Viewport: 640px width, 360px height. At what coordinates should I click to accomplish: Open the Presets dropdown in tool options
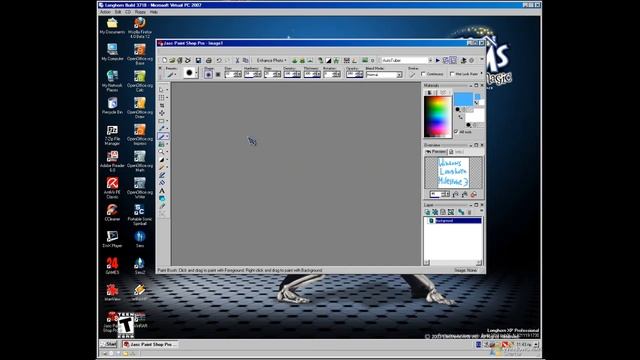coord(171,75)
